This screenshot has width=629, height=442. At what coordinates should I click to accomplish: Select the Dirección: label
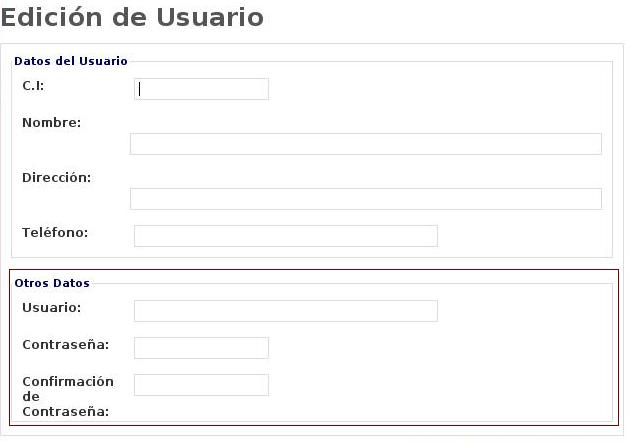56,178
